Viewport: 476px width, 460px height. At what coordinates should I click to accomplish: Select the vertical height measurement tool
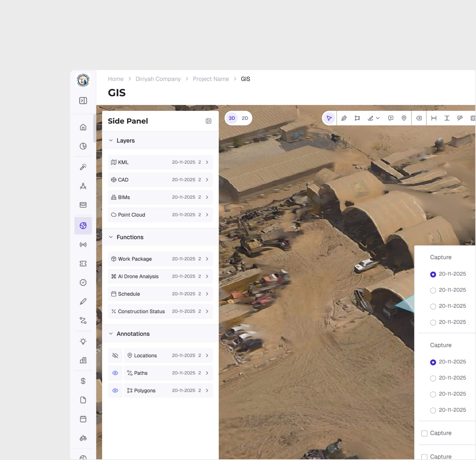coord(447,118)
